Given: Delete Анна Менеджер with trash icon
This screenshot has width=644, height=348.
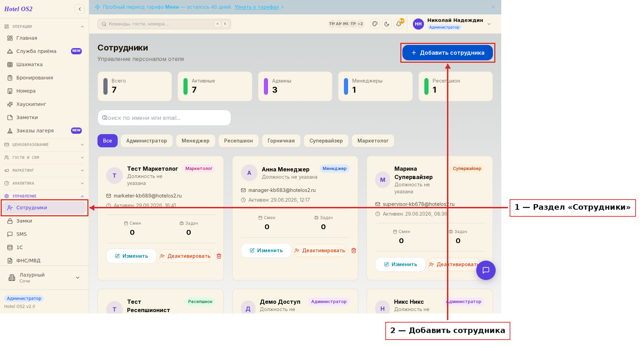Looking at the screenshot, I should click(354, 250).
